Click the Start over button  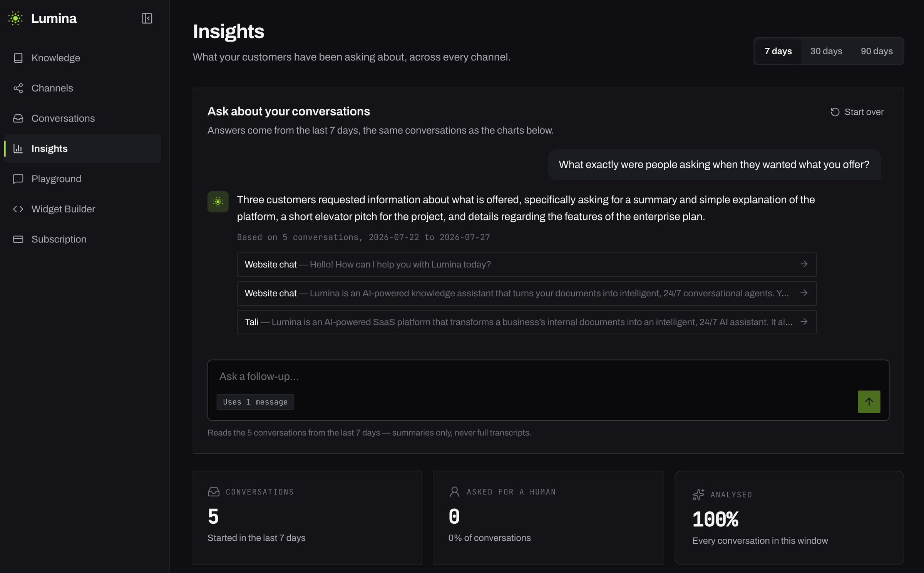(x=857, y=112)
